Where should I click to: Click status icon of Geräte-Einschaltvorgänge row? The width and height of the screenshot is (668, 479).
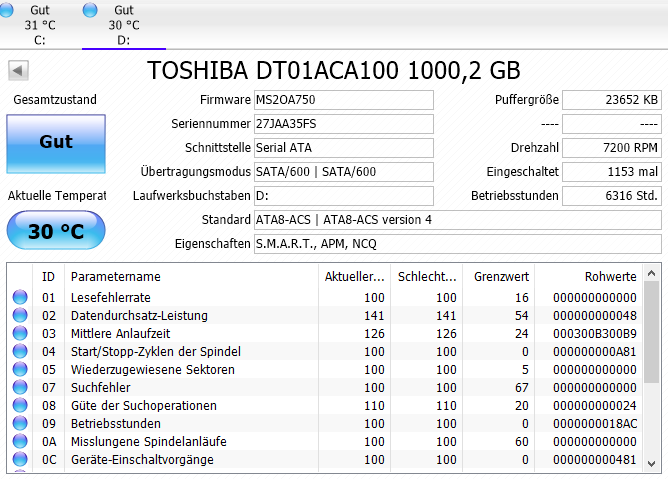coord(20,459)
